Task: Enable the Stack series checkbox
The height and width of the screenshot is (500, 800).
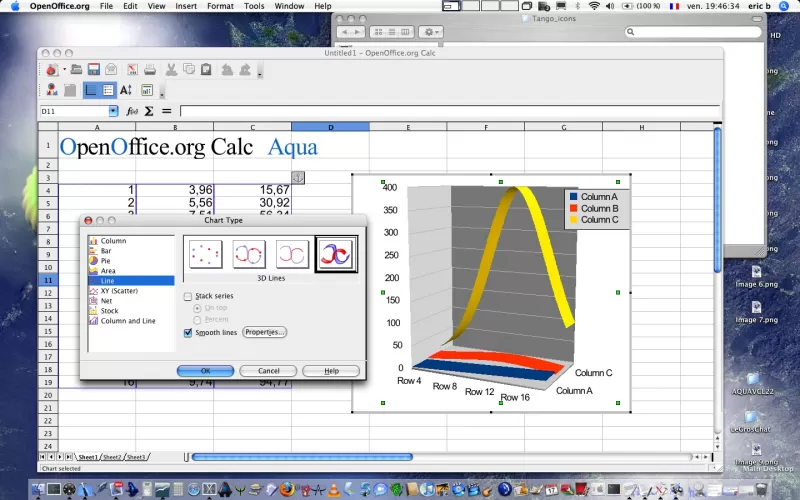Action: point(188,296)
